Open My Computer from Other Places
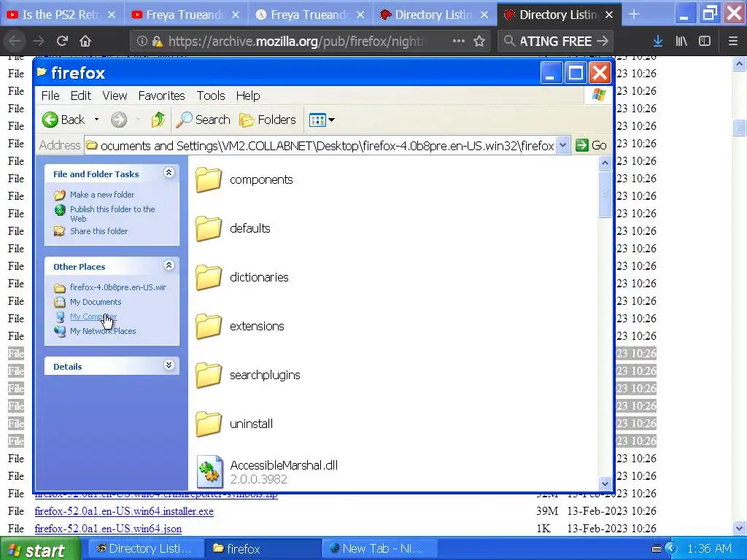Viewport: 747px width, 560px height. point(93,316)
